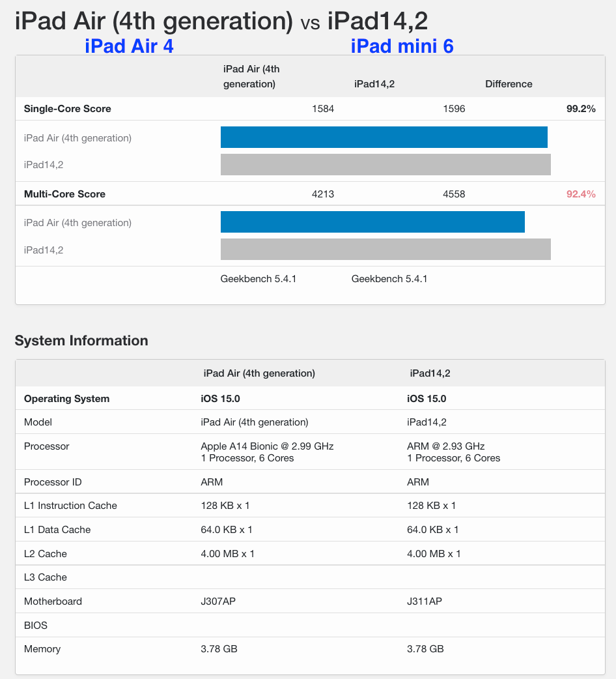Click "128 KB x 1" in iPad14,2 column
This screenshot has width=616, height=679.
click(x=431, y=506)
